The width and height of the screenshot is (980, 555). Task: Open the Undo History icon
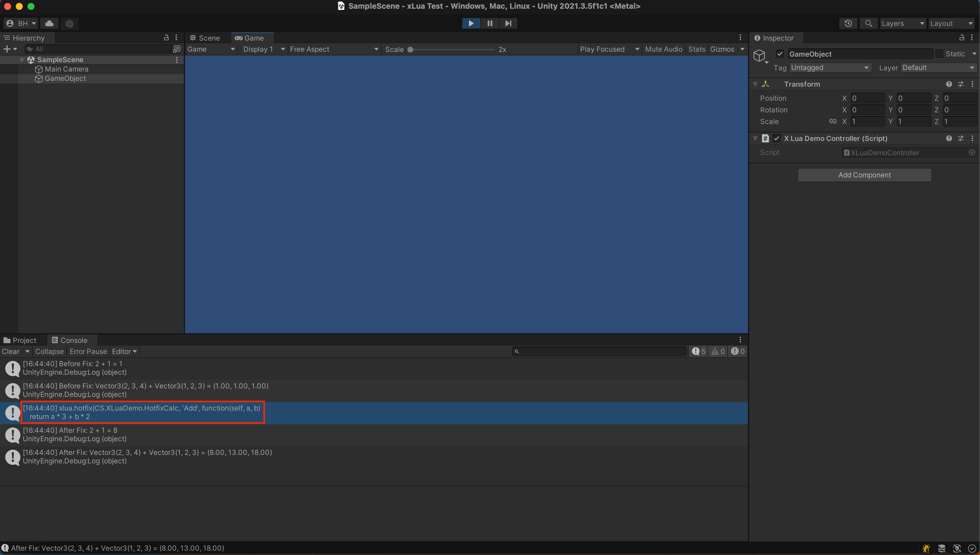(848, 23)
